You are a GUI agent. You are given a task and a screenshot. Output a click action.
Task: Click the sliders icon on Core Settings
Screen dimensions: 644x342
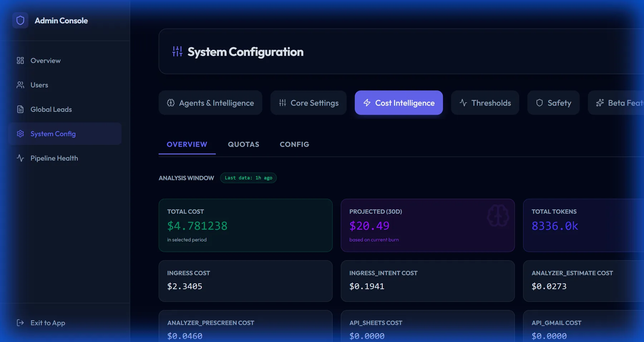(283, 103)
